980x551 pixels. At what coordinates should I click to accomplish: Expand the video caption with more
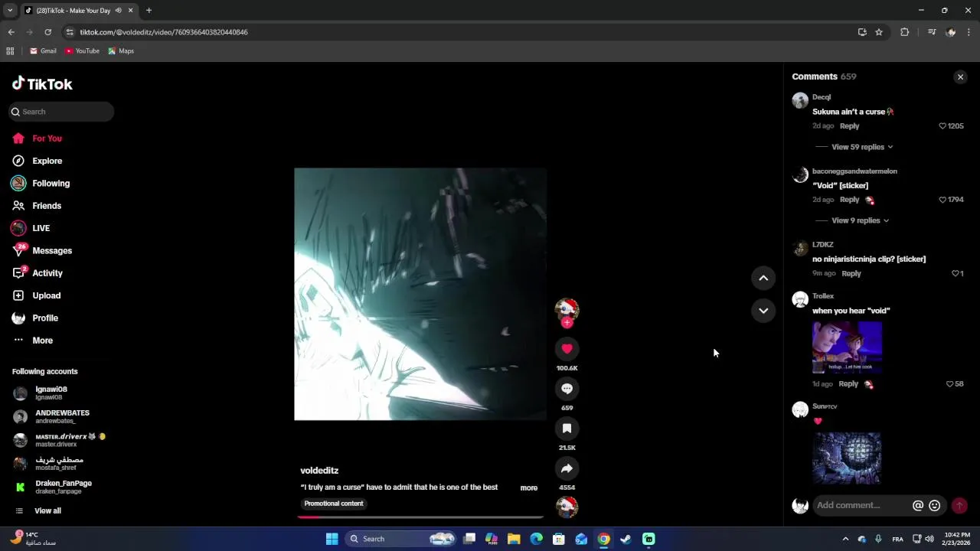tap(529, 488)
